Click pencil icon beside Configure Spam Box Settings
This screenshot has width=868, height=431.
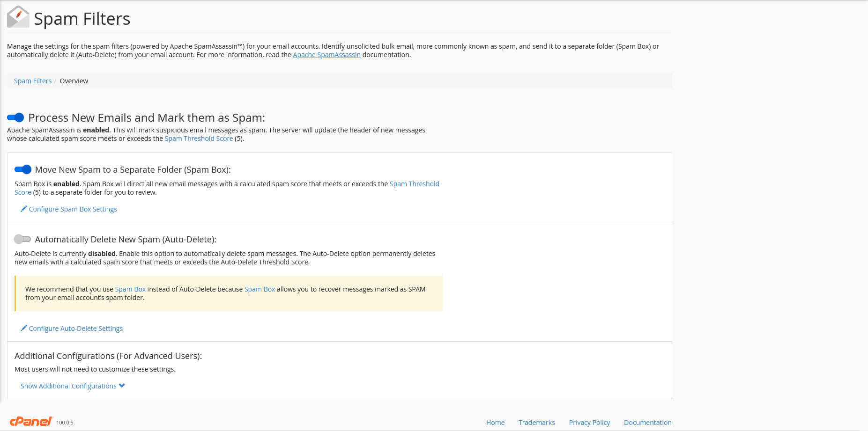click(23, 209)
